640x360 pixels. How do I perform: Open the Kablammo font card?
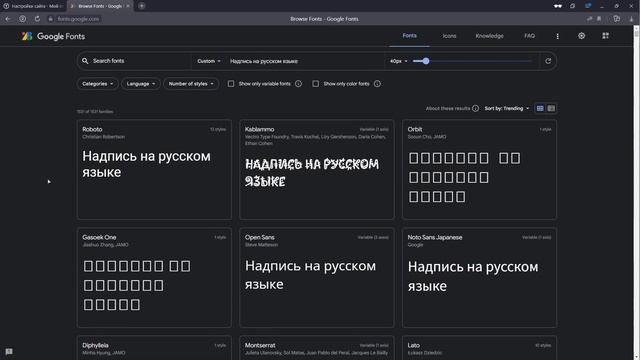point(317,169)
